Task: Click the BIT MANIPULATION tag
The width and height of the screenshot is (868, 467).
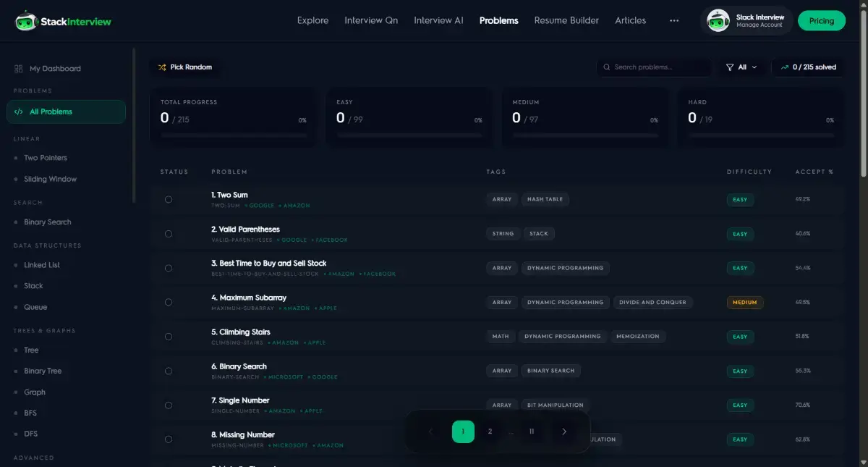Action: (x=556, y=405)
